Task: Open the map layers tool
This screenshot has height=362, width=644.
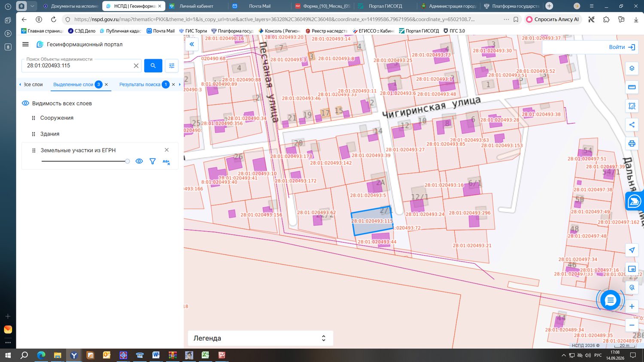Action: pyautogui.click(x=632, y=69)
